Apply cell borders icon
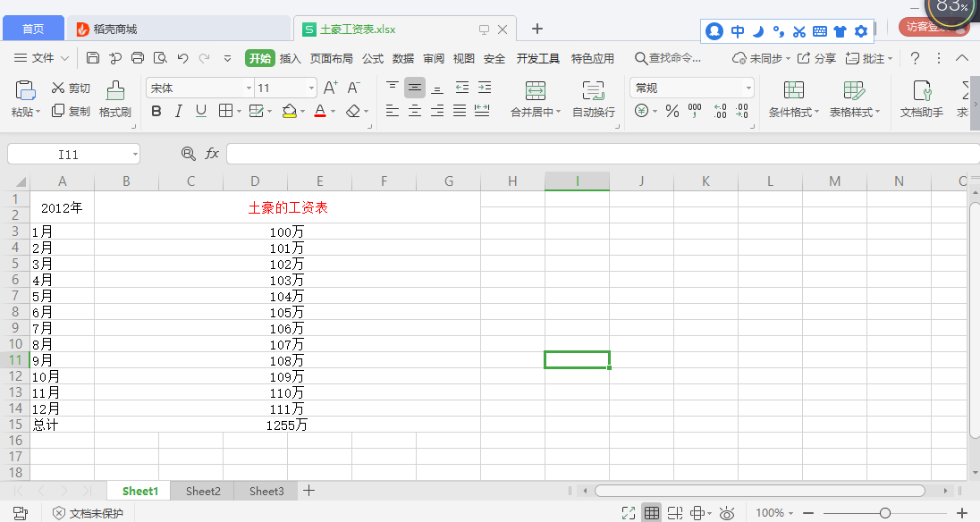This screenshot has height=522, width=980. click(225, 111)
